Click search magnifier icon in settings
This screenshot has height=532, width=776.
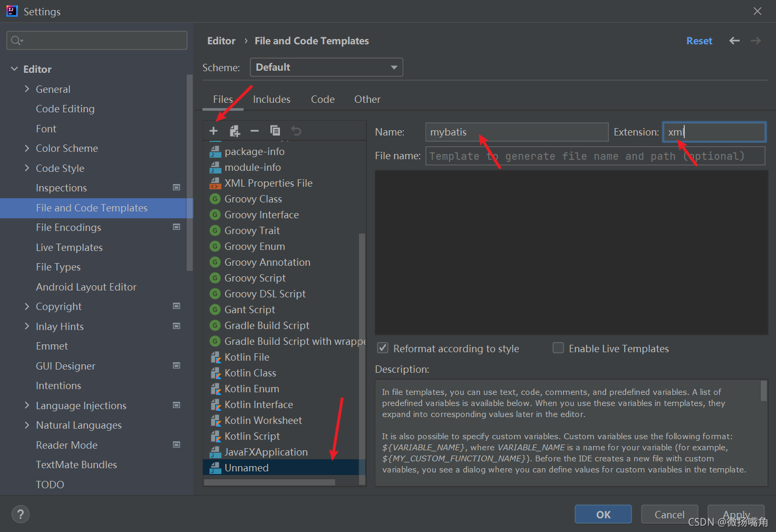point(17,41)
